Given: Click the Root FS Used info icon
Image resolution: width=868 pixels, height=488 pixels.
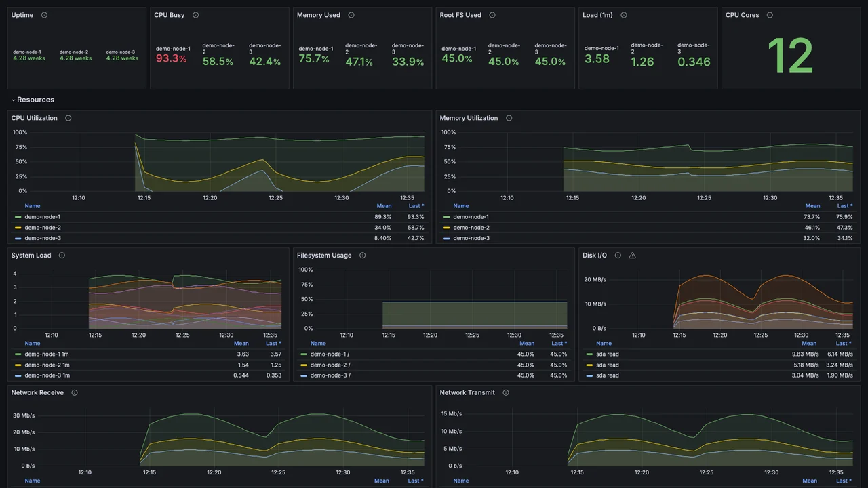Looking at the screenshot, I should coord(492,15).
